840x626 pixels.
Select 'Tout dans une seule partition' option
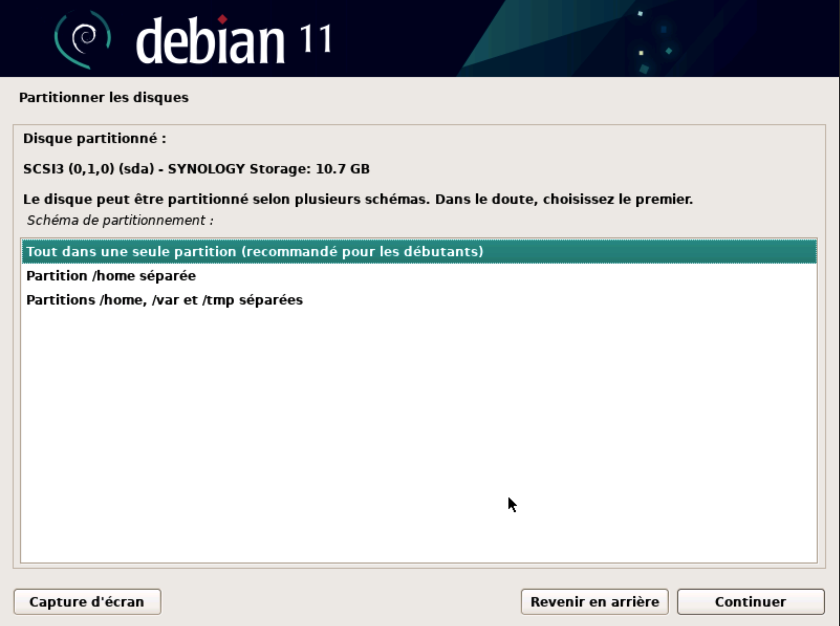point(419,251)
